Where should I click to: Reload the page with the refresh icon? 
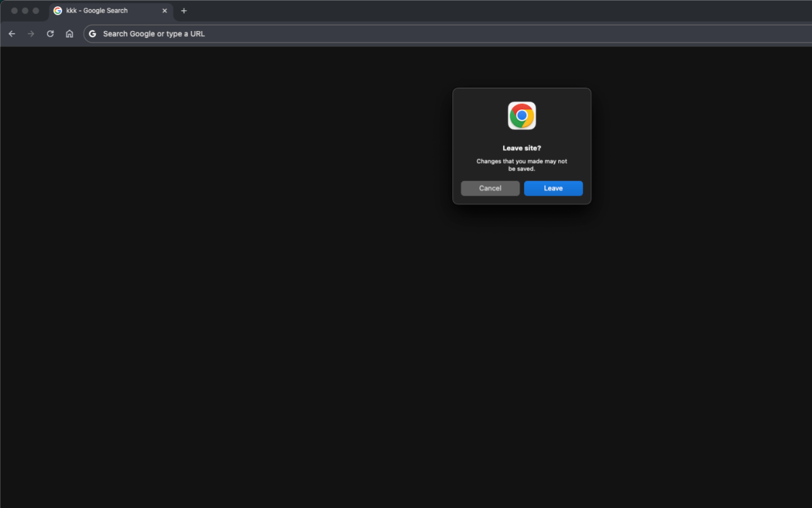[50, 34]
